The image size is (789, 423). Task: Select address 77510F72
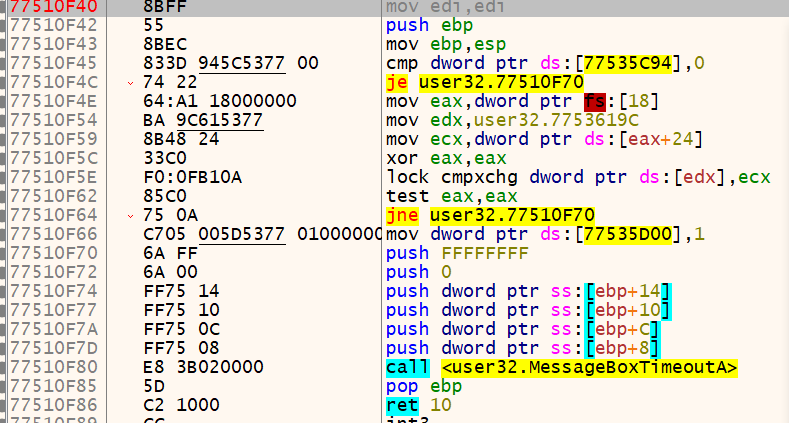[x=54, y=272]
